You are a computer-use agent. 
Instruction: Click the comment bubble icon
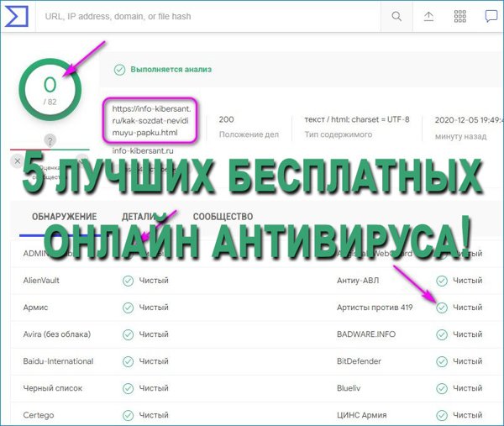pos(491,17)
